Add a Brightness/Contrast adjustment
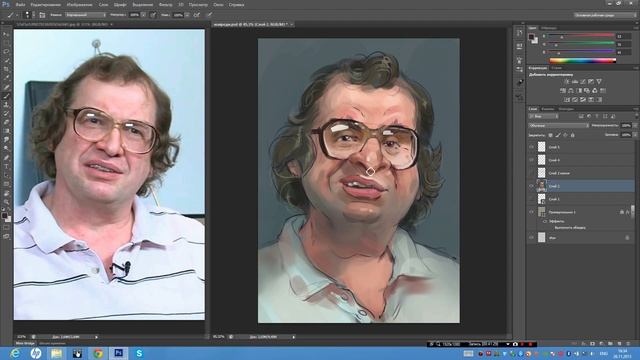640x360 pixels. pyautogui.click(x=567, y=82)
